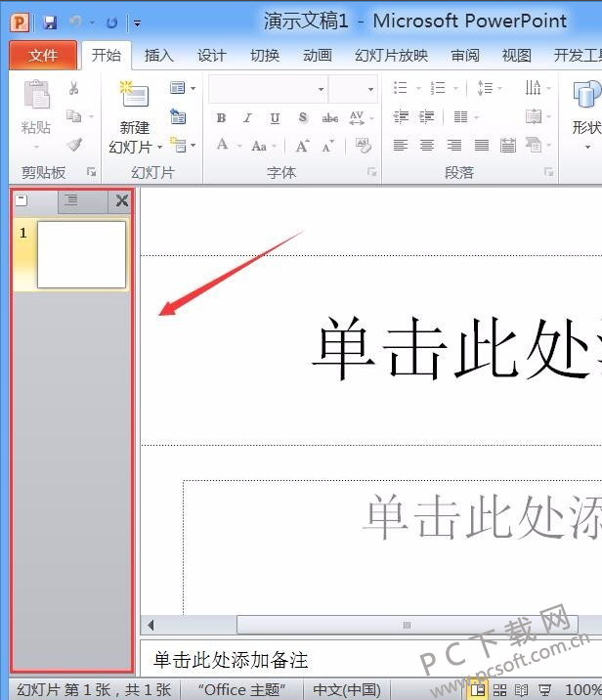Click the align text vertical icon
Screen dimensions: 602x700
534,117
